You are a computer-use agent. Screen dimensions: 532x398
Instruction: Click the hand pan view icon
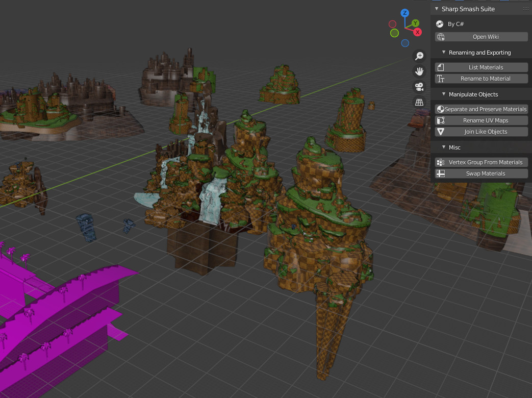click(419, 71)
